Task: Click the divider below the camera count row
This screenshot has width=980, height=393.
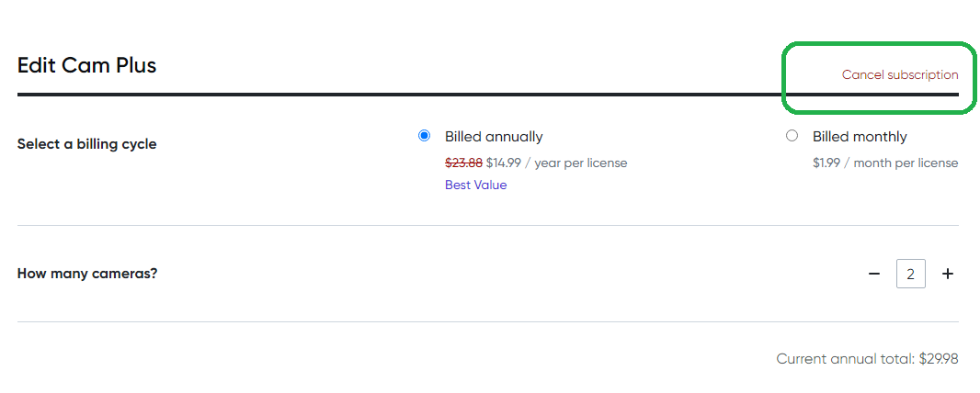Action: pos(487,321)
